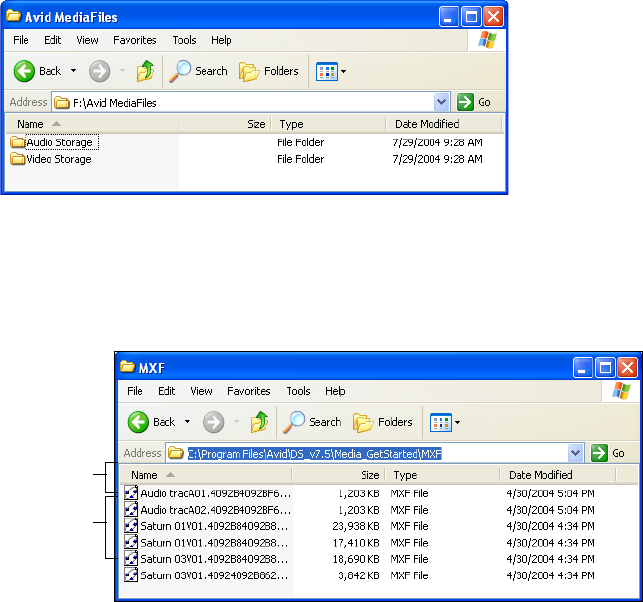Click Back arrow in Avid MediaFiles window

pyautogui.click(x=24, y=71)
